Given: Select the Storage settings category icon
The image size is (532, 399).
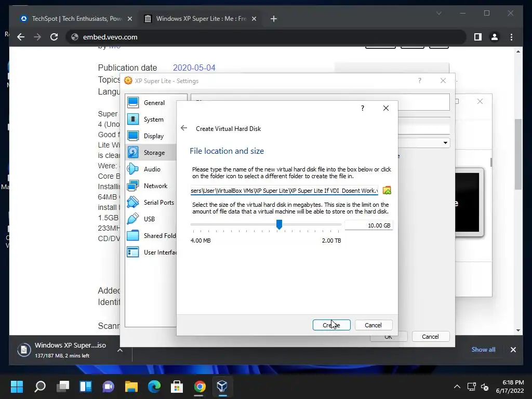Looking at the screenshot, I should pos(133,153).
